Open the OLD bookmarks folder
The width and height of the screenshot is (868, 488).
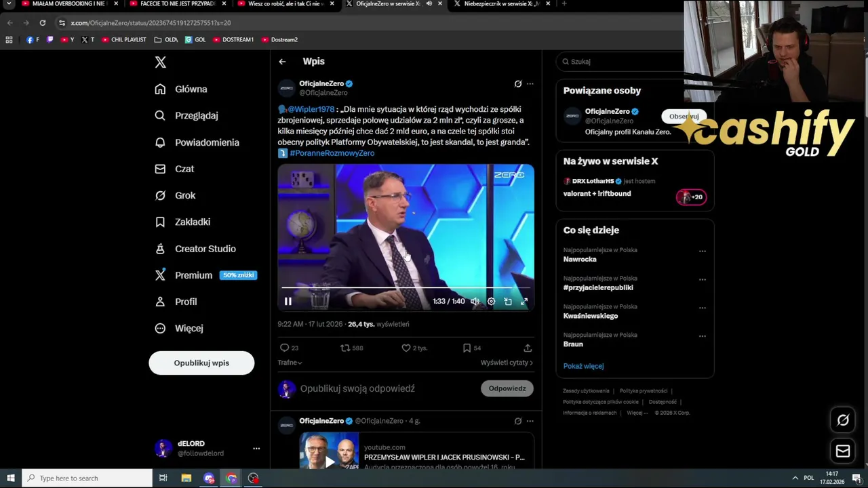166,40
